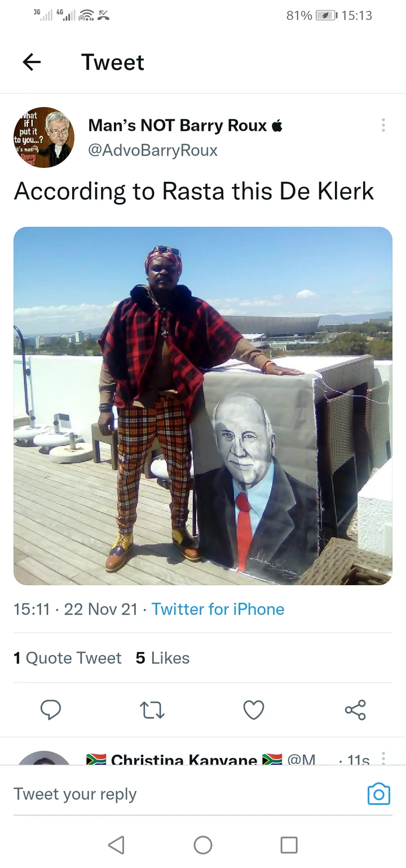
Task: Tap the Android recent apps square
Action: point(289,844)
